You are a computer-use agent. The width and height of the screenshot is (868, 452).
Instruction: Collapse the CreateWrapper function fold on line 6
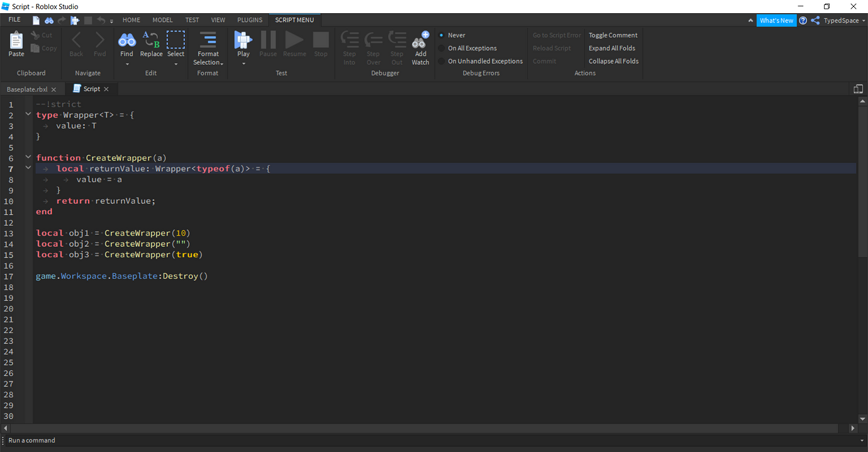28,157
